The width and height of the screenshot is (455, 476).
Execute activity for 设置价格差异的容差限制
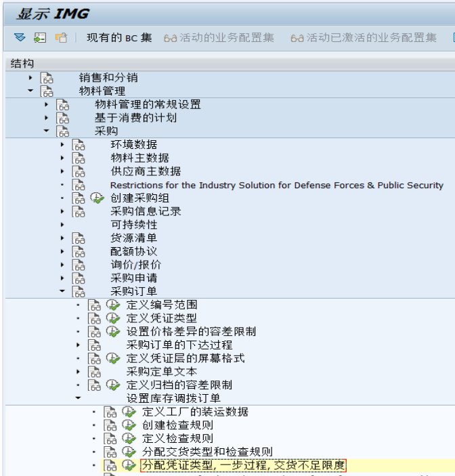(113, 332)
